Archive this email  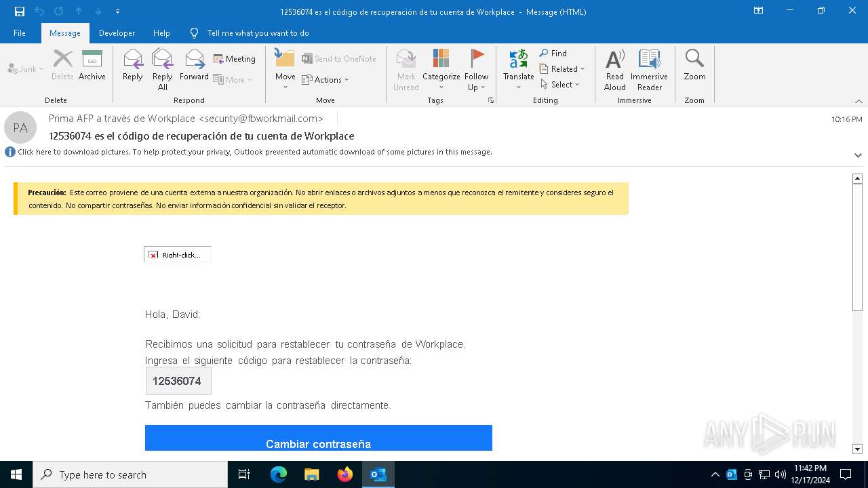click(x=92, y=65)
